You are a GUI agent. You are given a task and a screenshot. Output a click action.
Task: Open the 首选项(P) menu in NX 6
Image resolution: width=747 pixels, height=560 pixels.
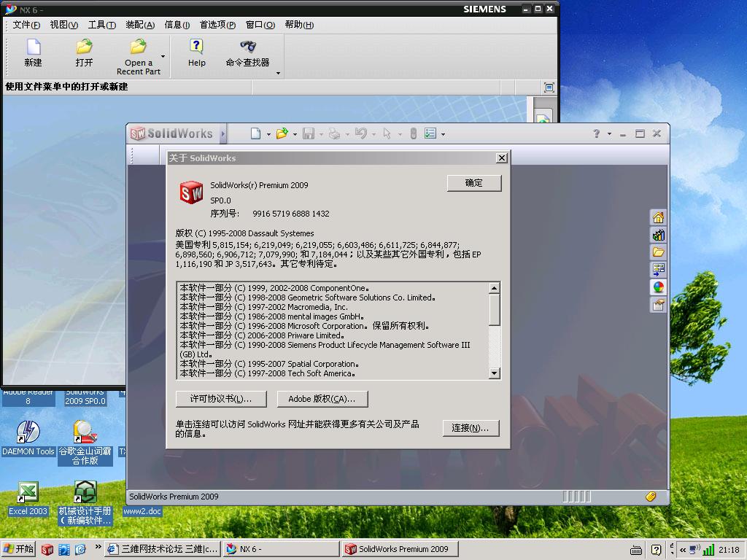(x=217, y=25)
